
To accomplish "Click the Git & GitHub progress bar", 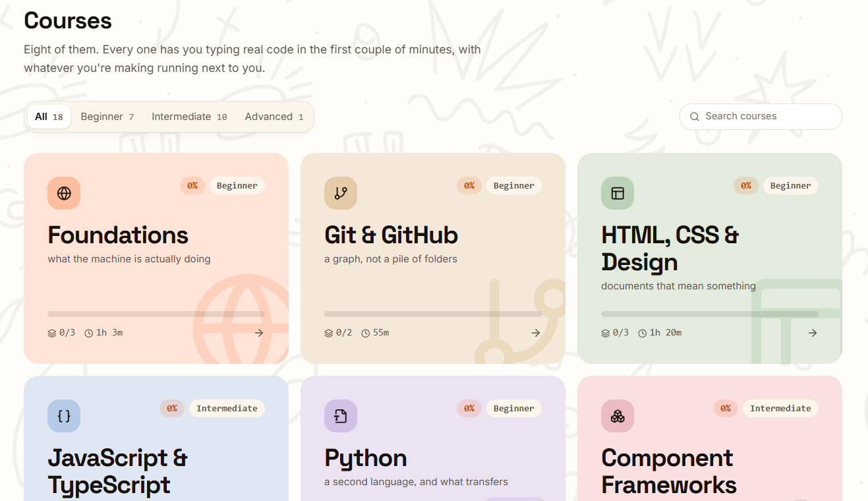I will click(x=433, y=314).
